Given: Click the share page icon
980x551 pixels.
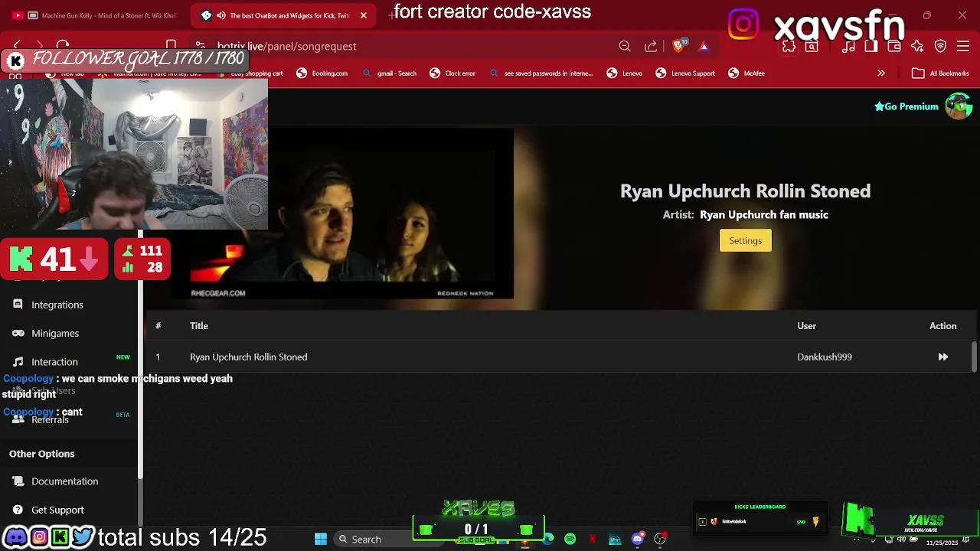Looking at the screenshot, I should coord(651,46).
